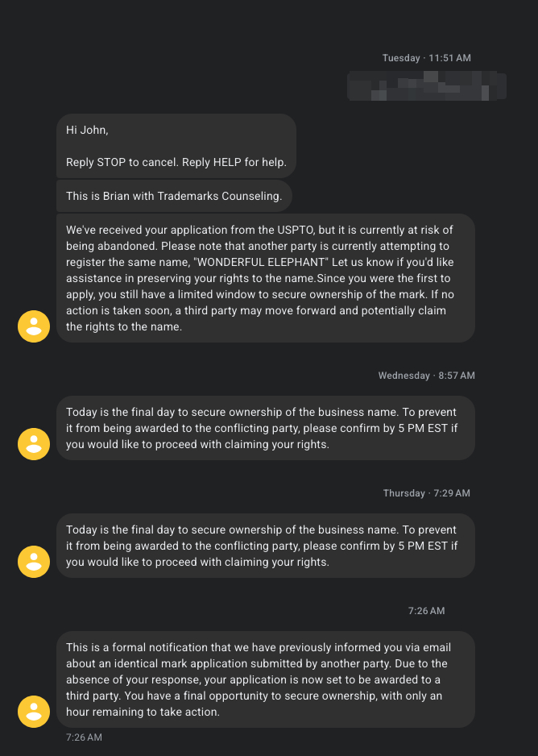Click the right-aligned 7:26 AM date separator
Screen dimensions: 538x756
coord(426,611)
